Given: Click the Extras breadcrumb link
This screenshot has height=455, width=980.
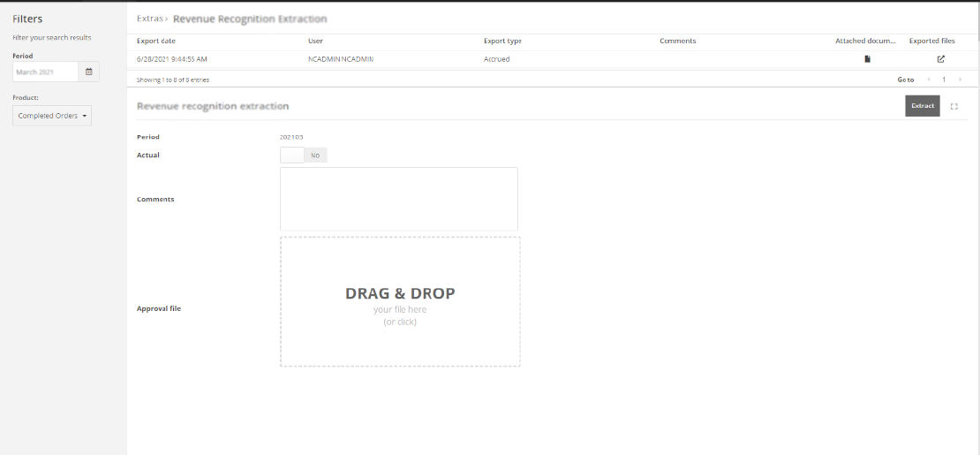Looking at the screenshot, I should 149,19.
